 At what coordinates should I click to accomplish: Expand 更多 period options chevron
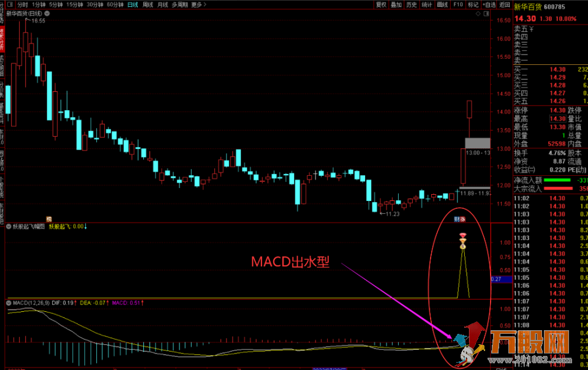[x=205, y=4]
